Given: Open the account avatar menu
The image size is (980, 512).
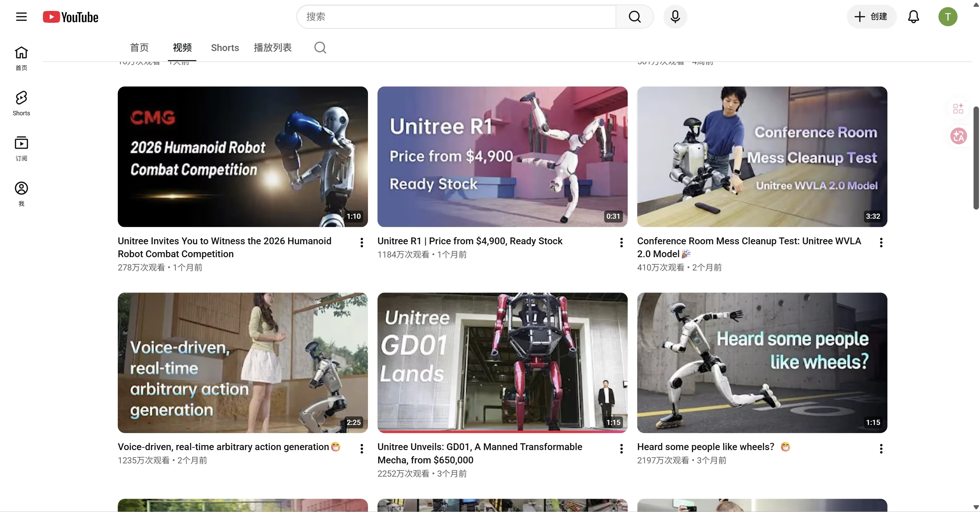Looking at the screenshot, I should pos(948,17).
